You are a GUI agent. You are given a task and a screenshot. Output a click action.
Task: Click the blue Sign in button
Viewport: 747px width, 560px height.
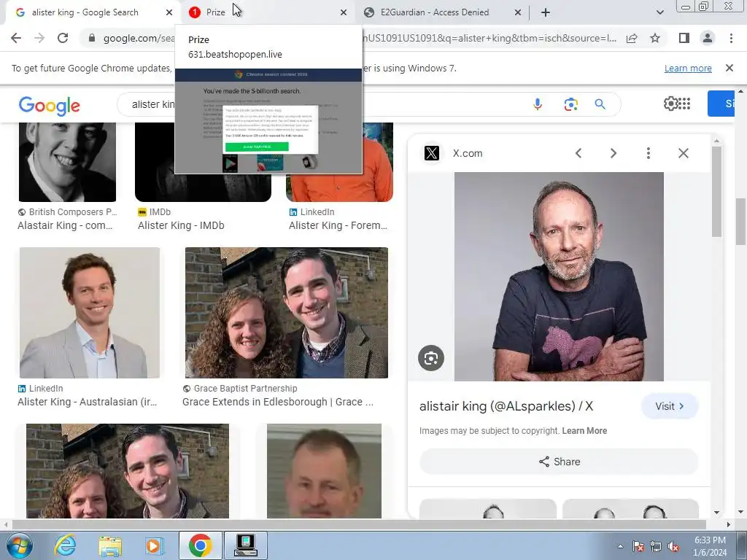[x=721, y=104]
